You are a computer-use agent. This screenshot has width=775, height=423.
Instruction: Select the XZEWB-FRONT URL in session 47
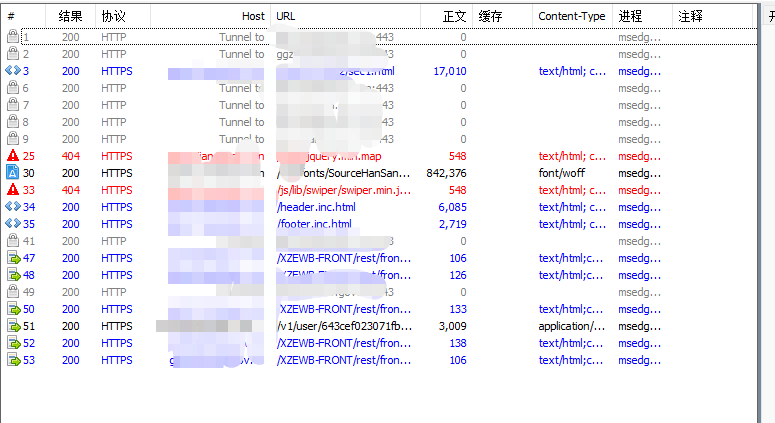[x=344, y=258]
